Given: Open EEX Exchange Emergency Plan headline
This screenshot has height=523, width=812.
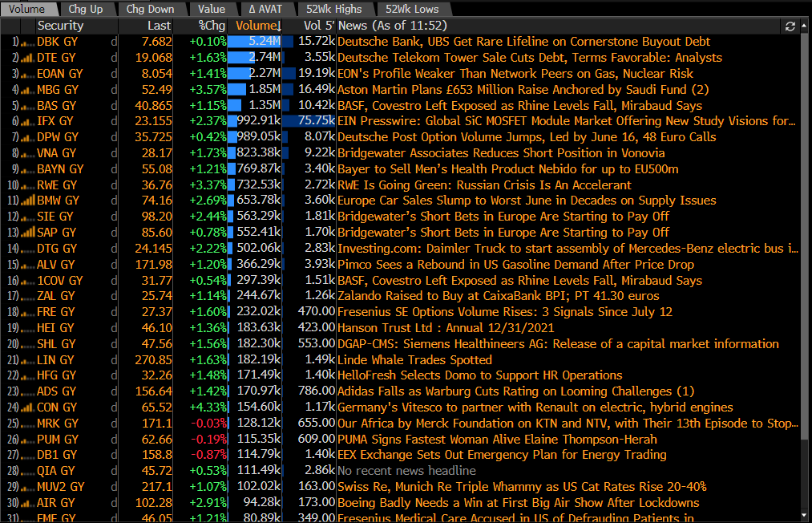Looking at the screenshot, I should 502,455.
